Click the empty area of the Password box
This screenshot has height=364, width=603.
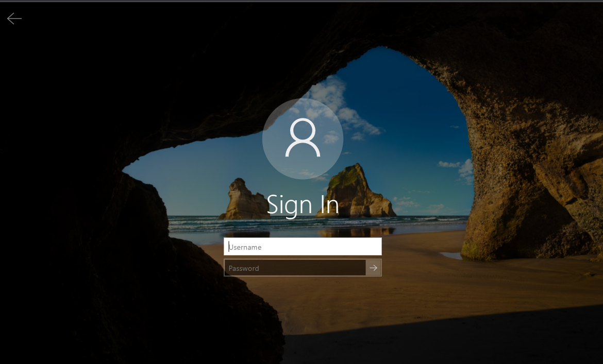click(x=320, y=268)
